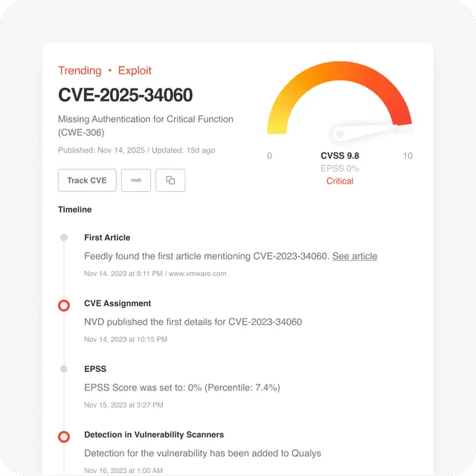Click the CVE-2025-34060 heading
Viewport: 476px width, 476px height.
click(x=126, y=95)
